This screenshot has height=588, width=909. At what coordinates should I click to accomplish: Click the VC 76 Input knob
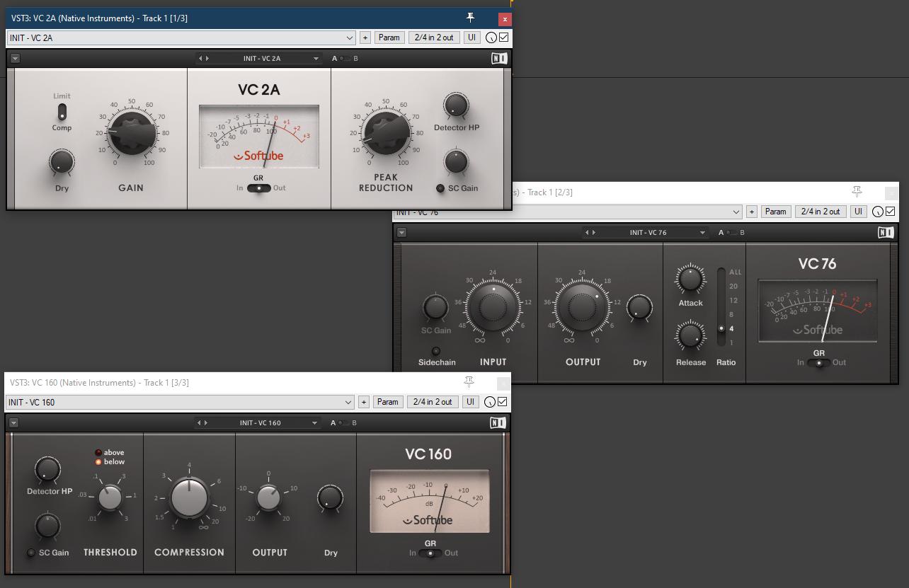493,306
